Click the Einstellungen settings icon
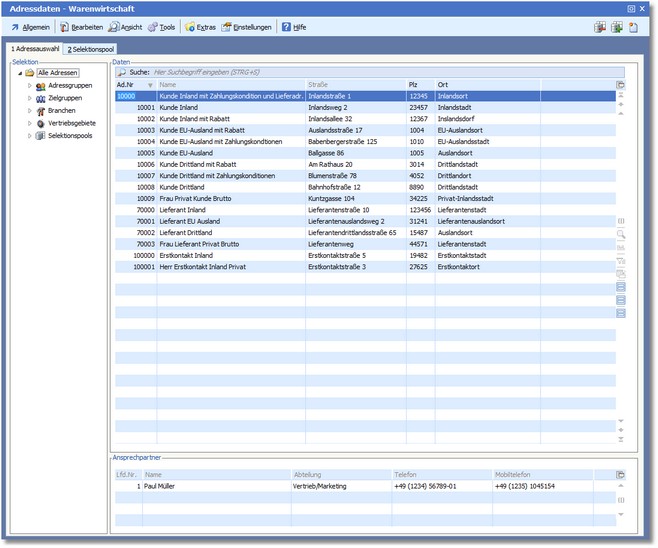The height and width of the screenshot is (548, 658). coord(227,27)
